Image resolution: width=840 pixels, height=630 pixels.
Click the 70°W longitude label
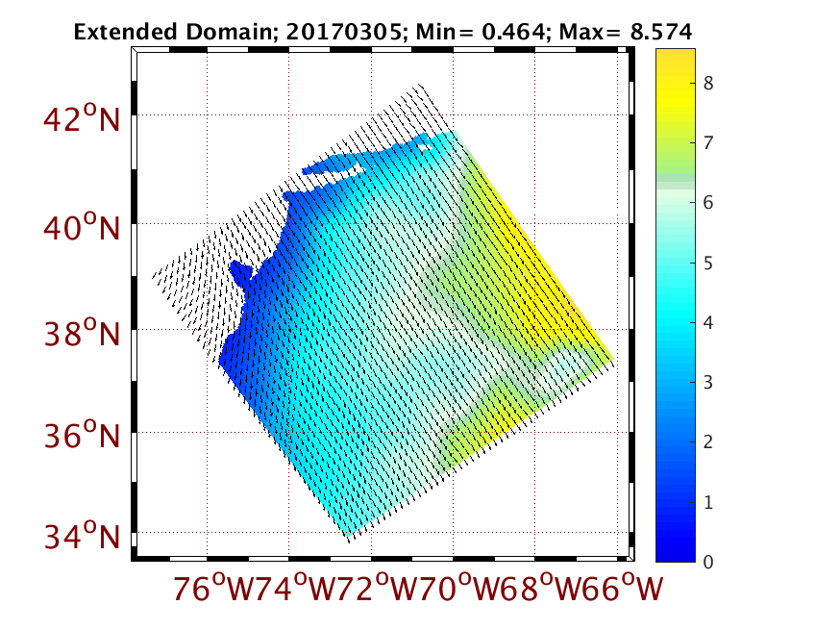click(459, 589)
